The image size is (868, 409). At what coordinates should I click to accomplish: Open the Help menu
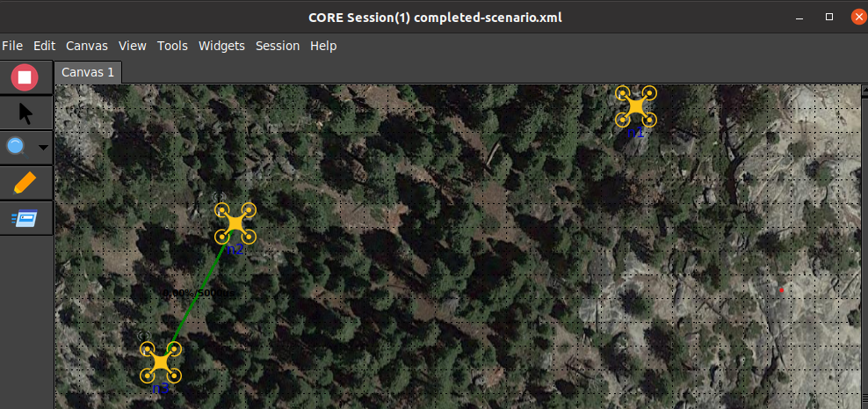click(323, 46)
